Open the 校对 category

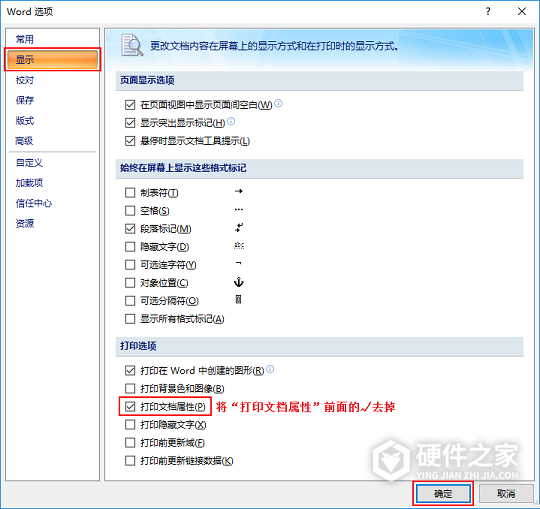(x=25, y=80)
